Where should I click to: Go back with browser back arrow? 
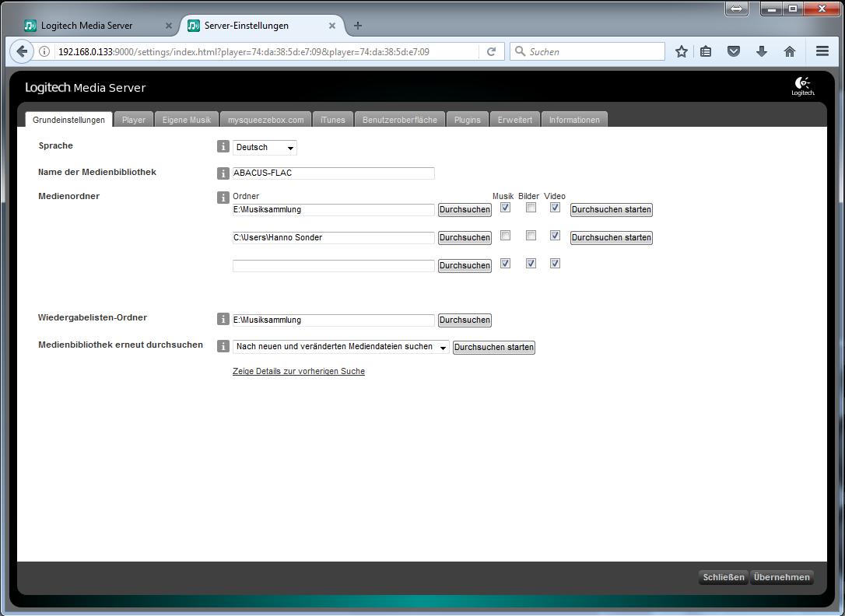tap(22, 51)
